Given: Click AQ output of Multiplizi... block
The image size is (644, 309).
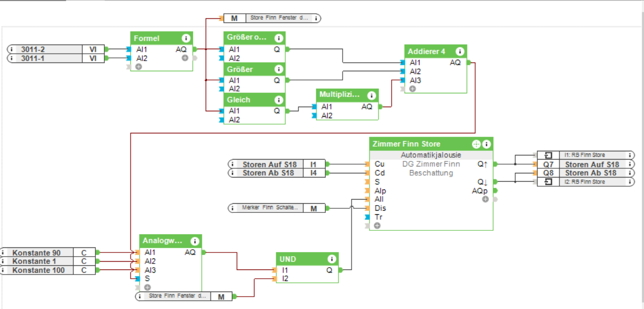Looking at the screenshot, I should point(367,107).
